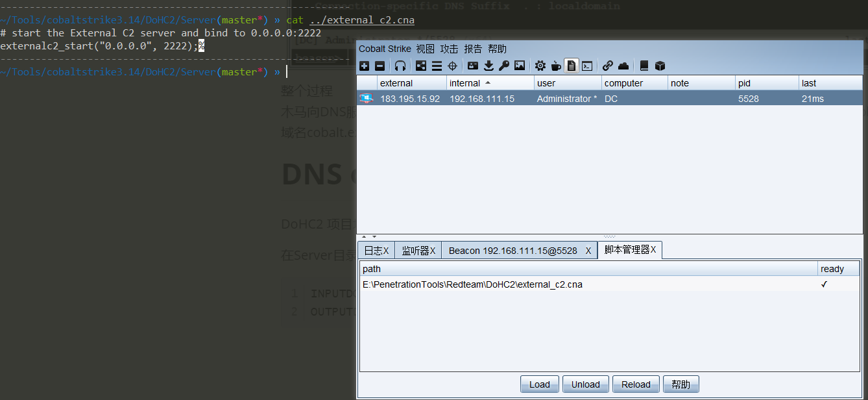Click the Connect to team server plus icon

[x=365, y=66]
